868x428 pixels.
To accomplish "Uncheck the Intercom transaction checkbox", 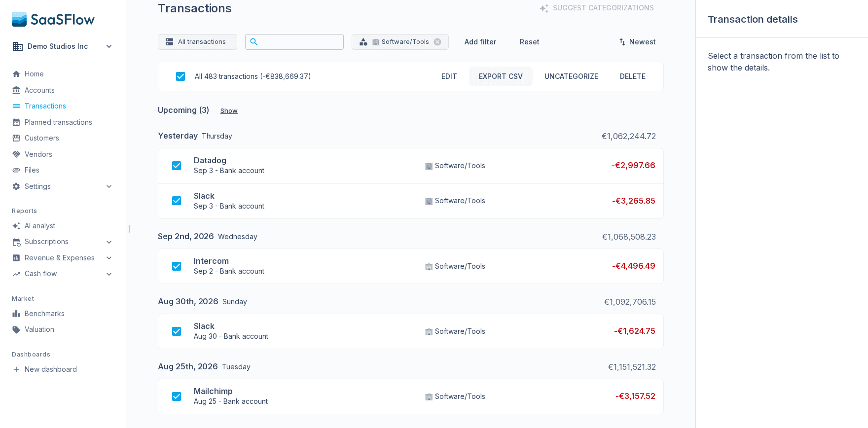I will click(x=177, y=266).
